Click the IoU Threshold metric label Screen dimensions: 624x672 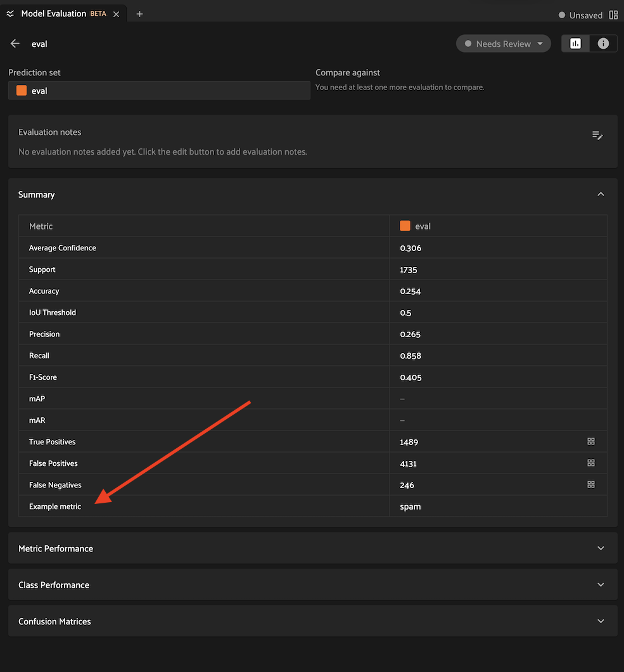[52, 313]
